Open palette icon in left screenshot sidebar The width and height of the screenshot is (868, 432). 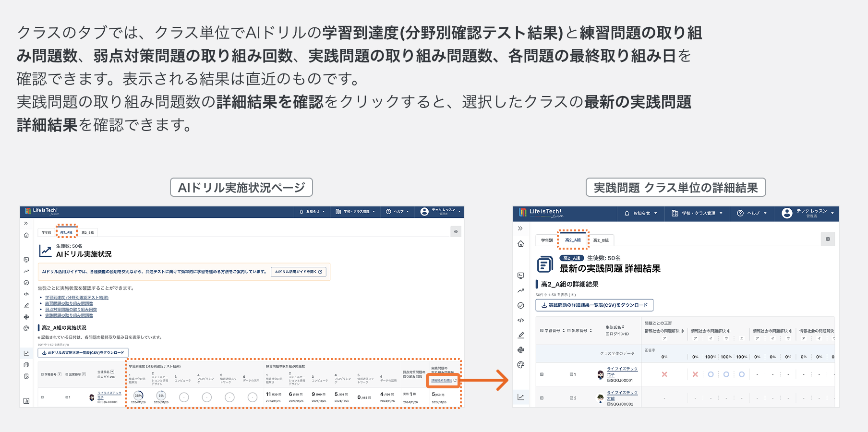click(26, 328)
